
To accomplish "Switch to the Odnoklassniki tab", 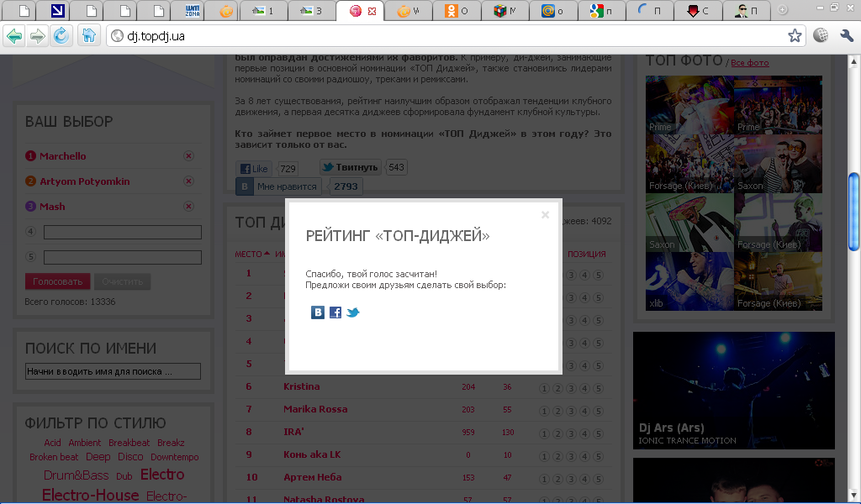I will coord(457,10).
